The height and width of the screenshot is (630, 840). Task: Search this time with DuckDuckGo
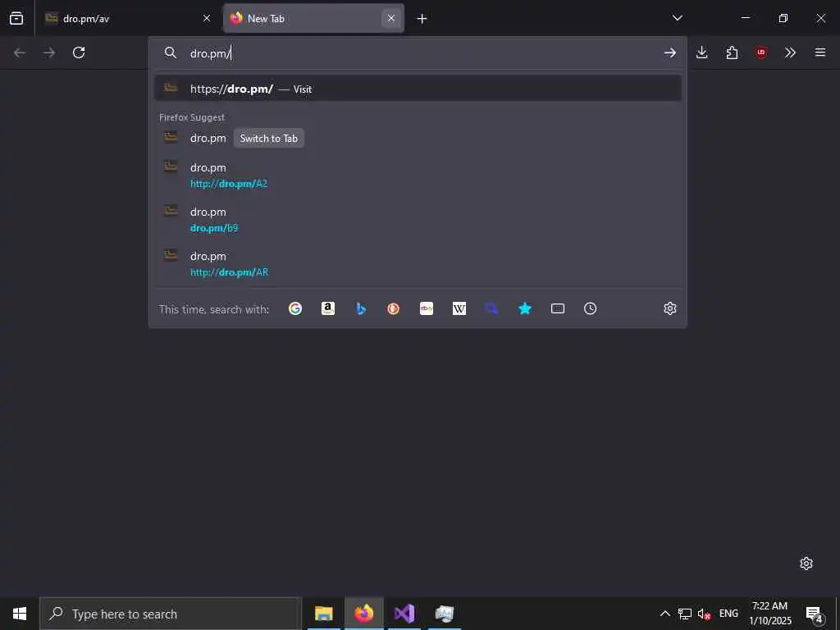(x=393, y=308)
